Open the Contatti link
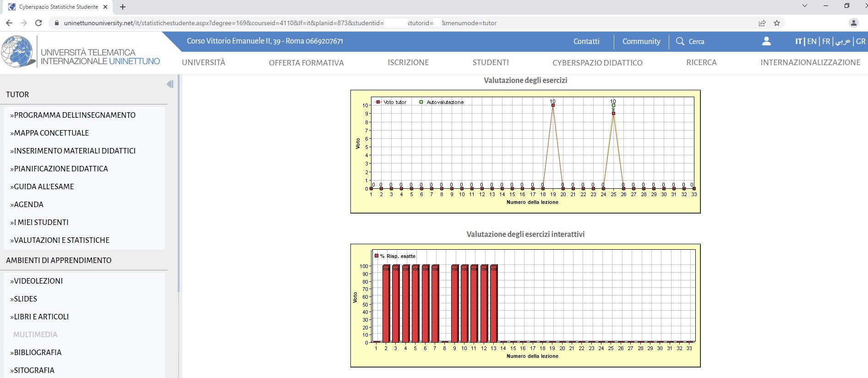This screenshot has height=378, width=868. pyautogui.click(x=586, y=41)
